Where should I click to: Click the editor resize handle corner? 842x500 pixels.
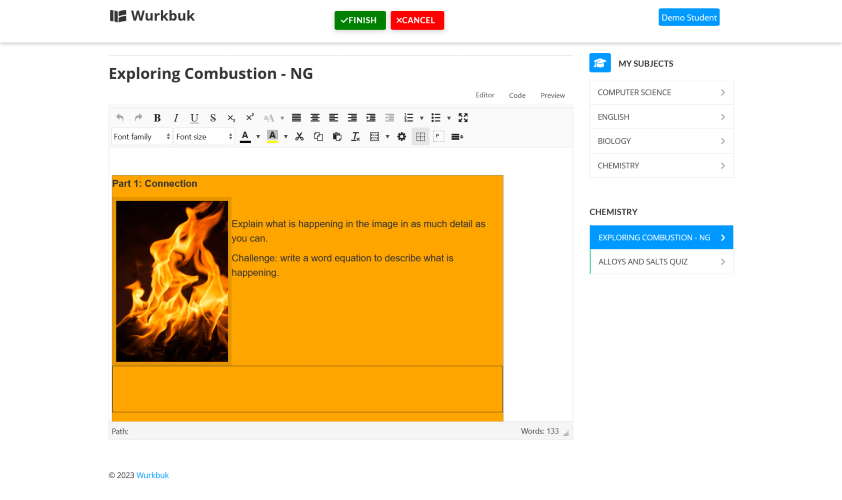[x=565, y=432]
